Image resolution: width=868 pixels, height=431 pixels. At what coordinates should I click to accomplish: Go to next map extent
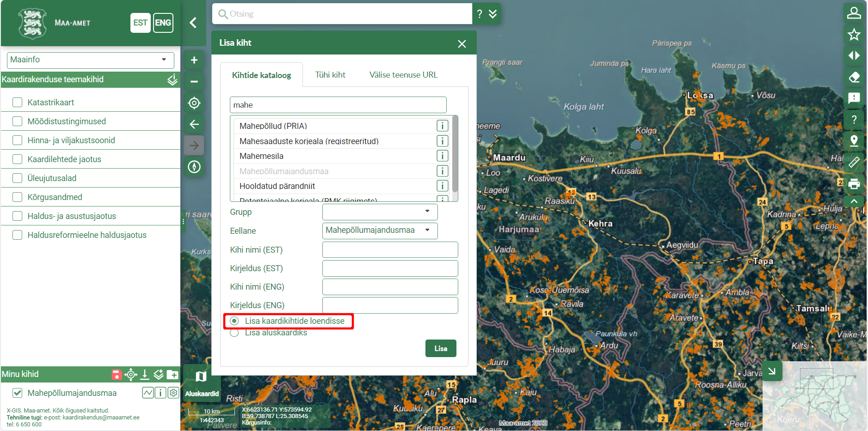(x=194, y=145)
